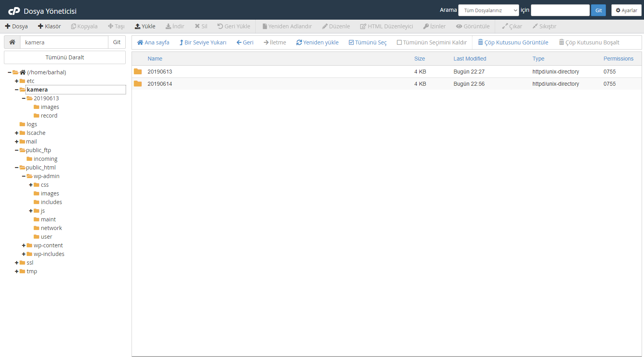Expand the etc folder node

(x=16, y=81)
